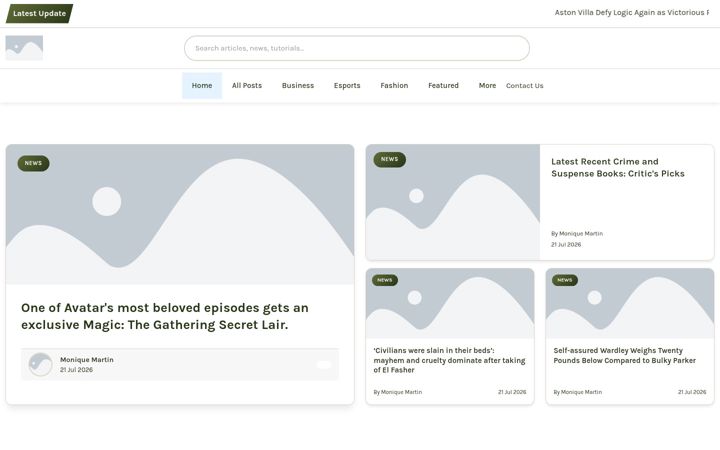This screenshot has width=720, height=450.
Task: Open the Contact Us link
Action: coord(524,85)
